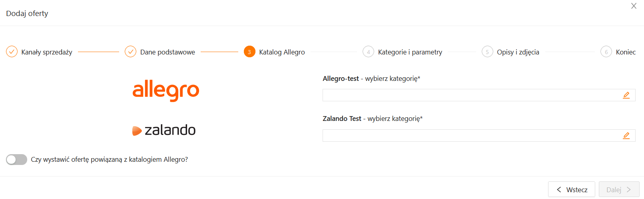Click the Zalando logo image
The width and height of the screenshot is (644, 199).
coord(164,130)
